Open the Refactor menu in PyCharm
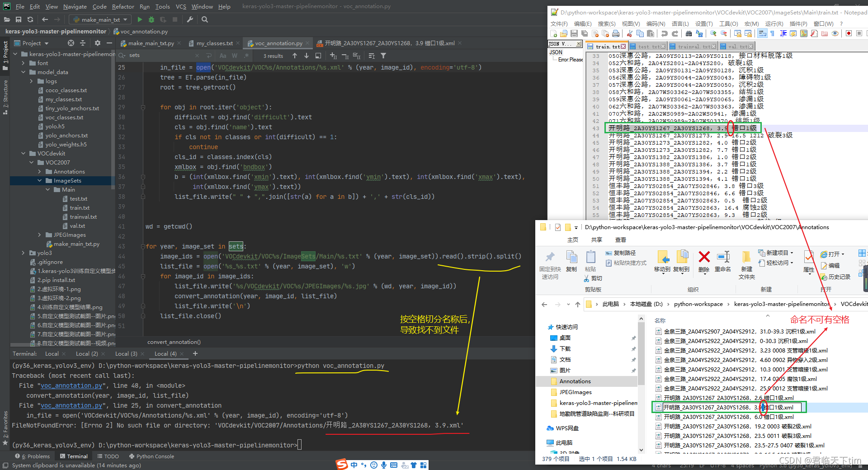868x470 pixels. click(123, 6)
